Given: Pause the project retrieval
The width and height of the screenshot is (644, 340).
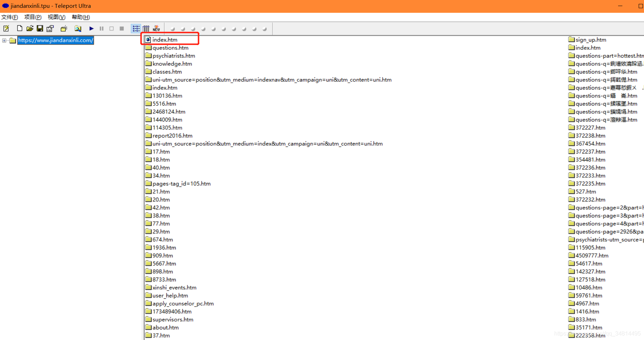Looking at the screenshot, I should coord(101,28).
